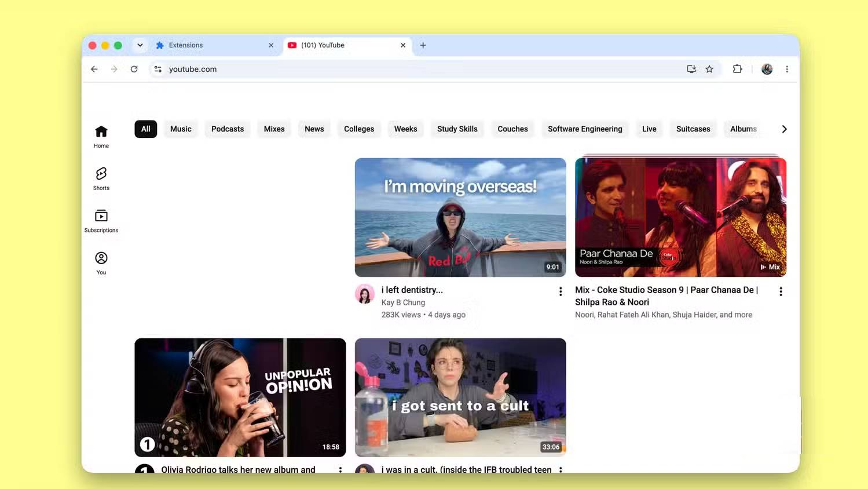
Task: Switch to the Extensions tab
Action: click(x=215, y=45)
